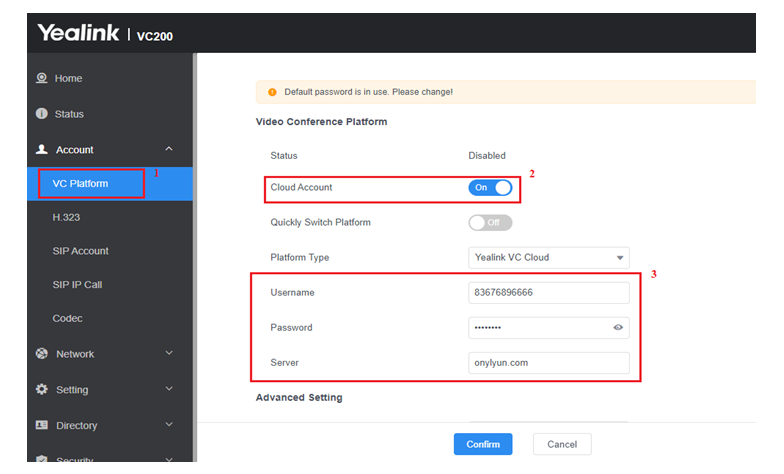The height and width of the screenshot is (474, 784).
Task: Click the Cancel button
Action: [562, 444]
